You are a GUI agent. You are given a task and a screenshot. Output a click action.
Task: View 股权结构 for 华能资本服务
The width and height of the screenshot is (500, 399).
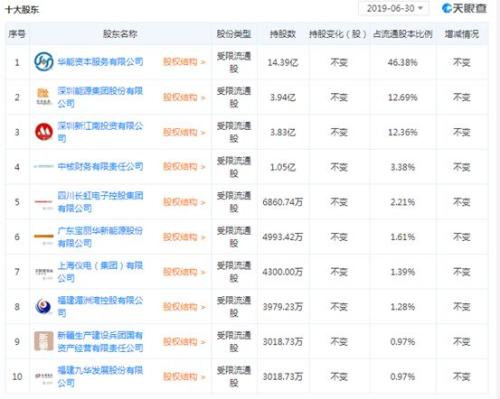(184, 62)
